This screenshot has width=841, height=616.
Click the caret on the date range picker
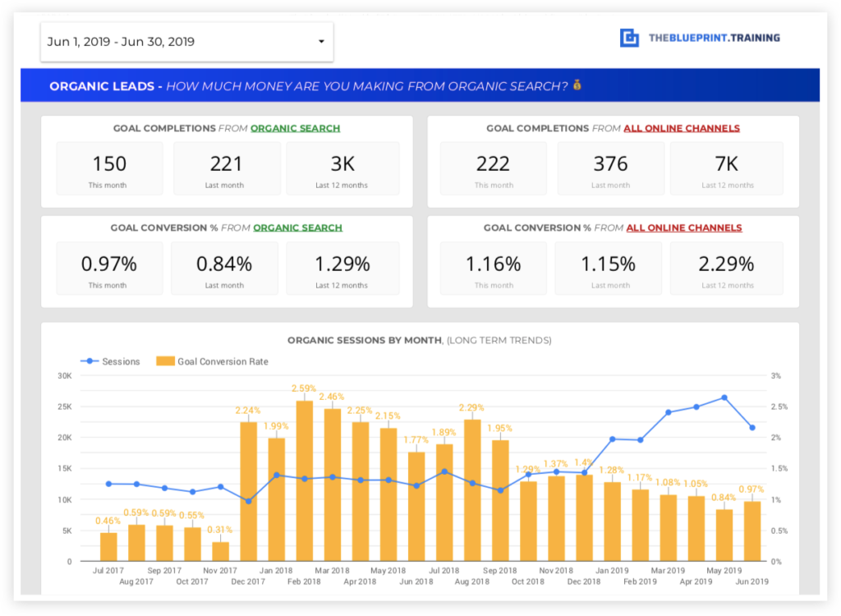pos(322,41)
